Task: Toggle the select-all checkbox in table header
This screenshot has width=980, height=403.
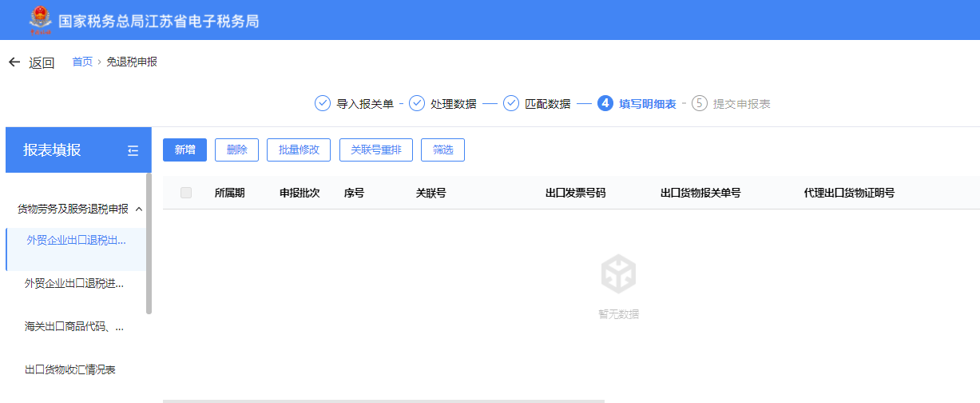Action: (186, 193)
